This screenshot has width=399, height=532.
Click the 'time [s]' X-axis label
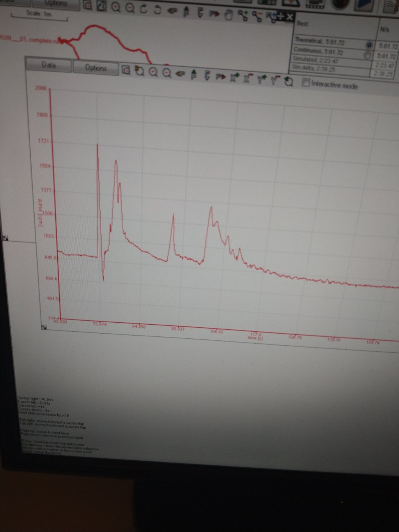255,338
